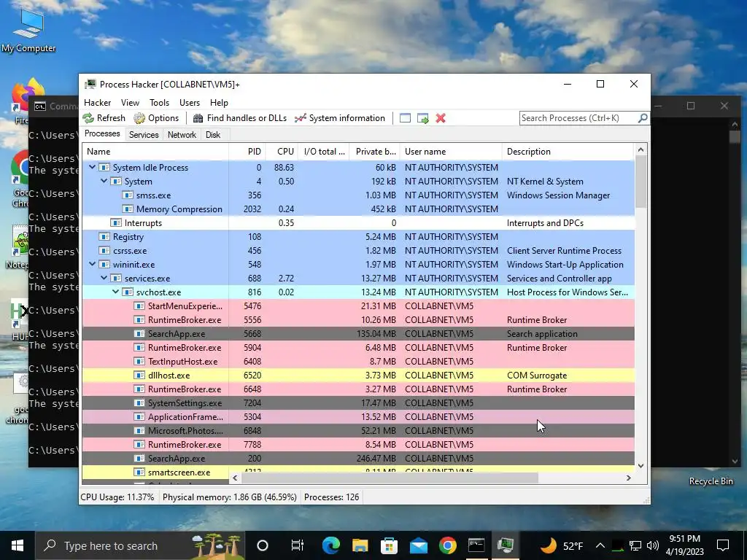Select the Processes tab
This screenshot has width=747, height=560.
point(102,134)
